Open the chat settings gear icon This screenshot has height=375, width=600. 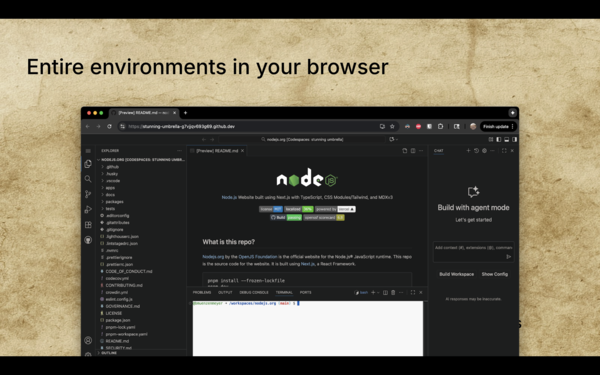(484, 151)
